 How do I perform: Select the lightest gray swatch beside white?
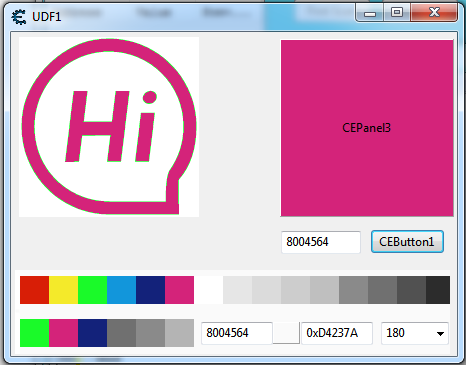tap(237, 290)
